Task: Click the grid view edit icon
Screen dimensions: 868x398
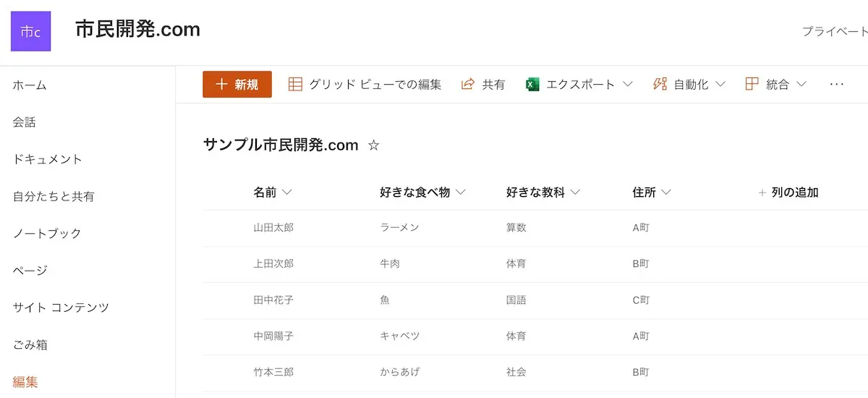Action: (x=295, y=84)
